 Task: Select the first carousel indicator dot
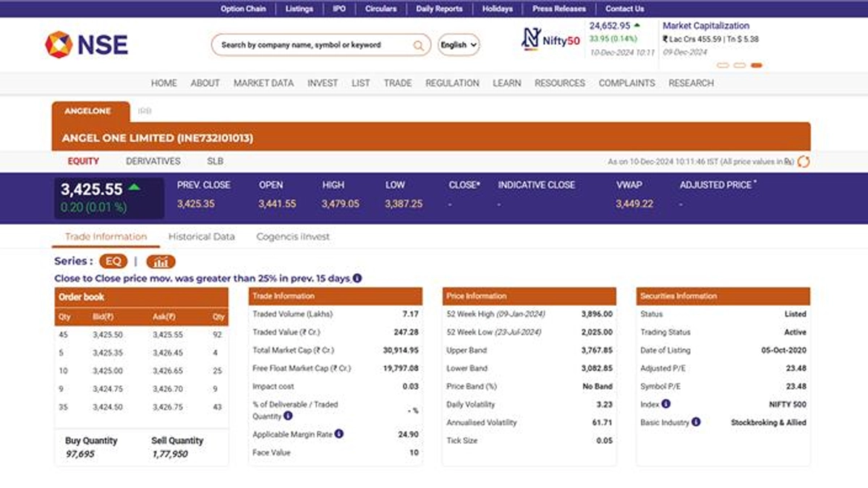pyautogui.click(x=722, y=65)
